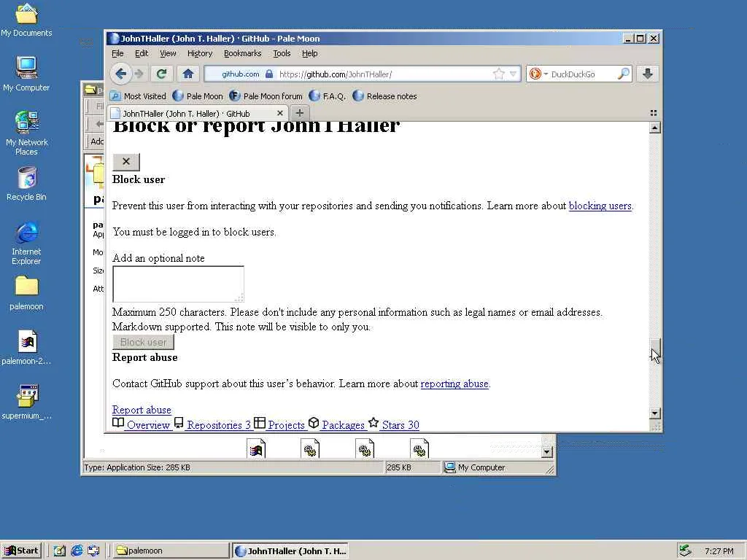Open the File menu
The image size is (747, 560).
point(117,53)
